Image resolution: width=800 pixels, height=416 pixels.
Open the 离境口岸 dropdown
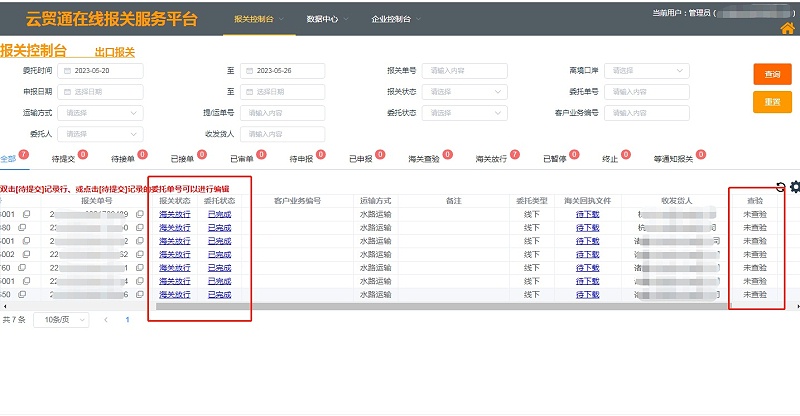(x=646, y=70)
